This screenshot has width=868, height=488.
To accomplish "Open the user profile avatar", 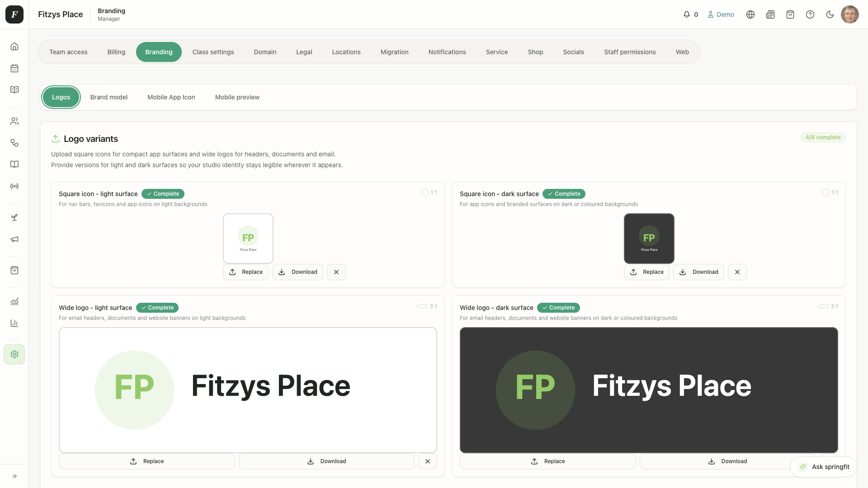I will tap(850, 14).
